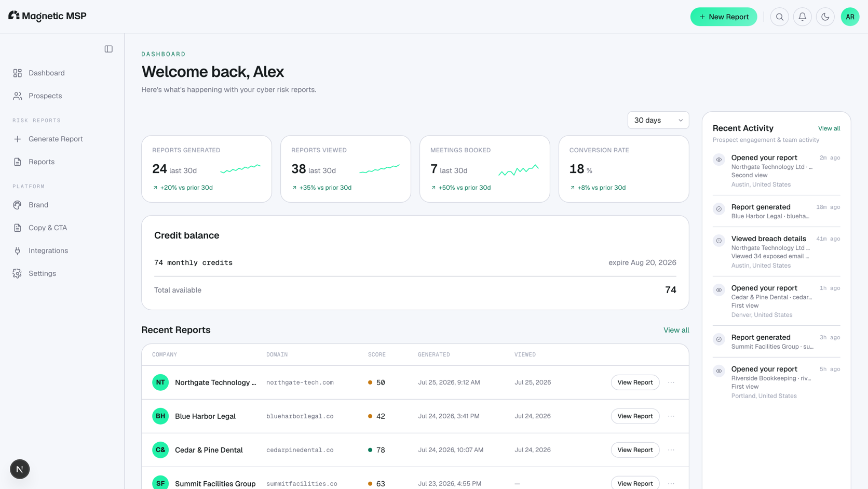
Task: Click the Generate Report plus icon
Action: click(x=18, y=139)
